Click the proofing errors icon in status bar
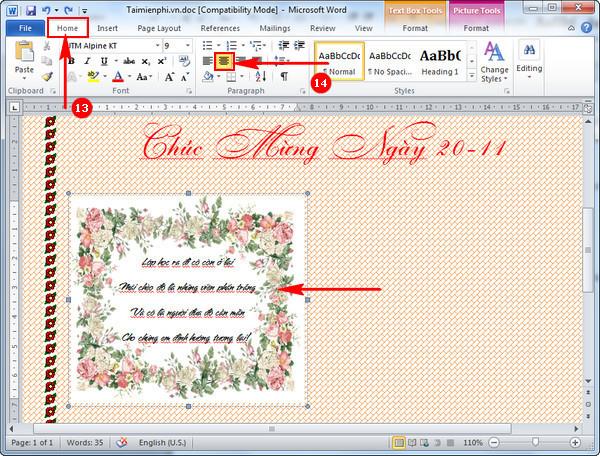 pyautogui.click(x=122, y=443)
